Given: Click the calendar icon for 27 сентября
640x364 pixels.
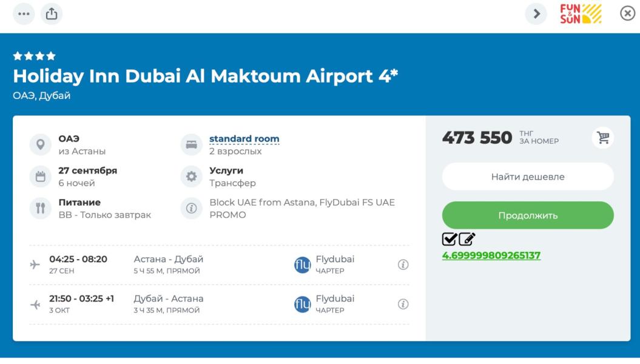Looking at the screenshot, I should pos(41,177).
